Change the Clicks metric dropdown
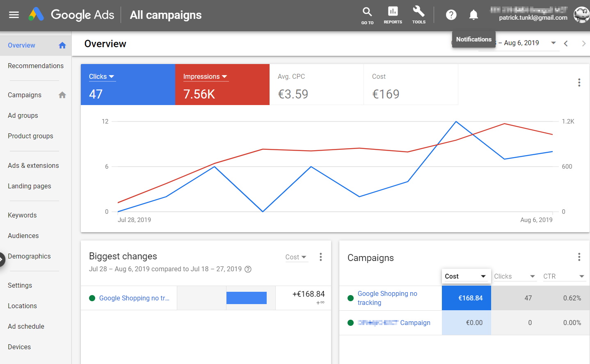 point(102,77)
